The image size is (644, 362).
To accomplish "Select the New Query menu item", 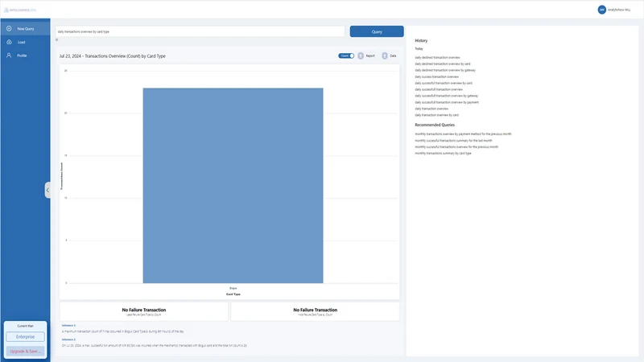I will (26, 29).
